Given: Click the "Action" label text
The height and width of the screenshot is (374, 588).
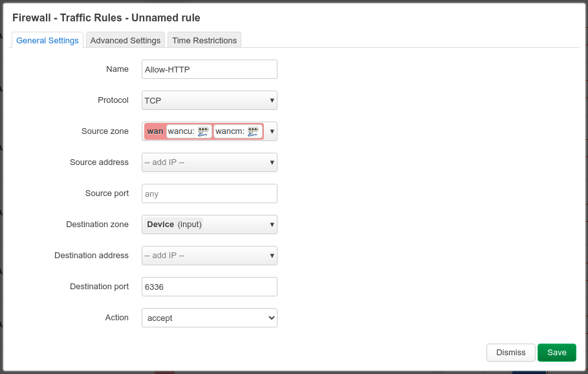Looking at the screenshot, I should 117,318.
